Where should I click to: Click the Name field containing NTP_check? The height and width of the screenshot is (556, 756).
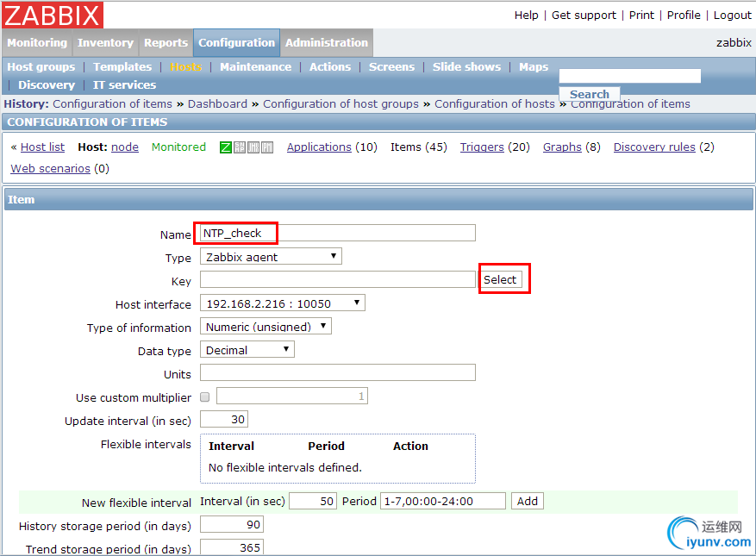338,233
